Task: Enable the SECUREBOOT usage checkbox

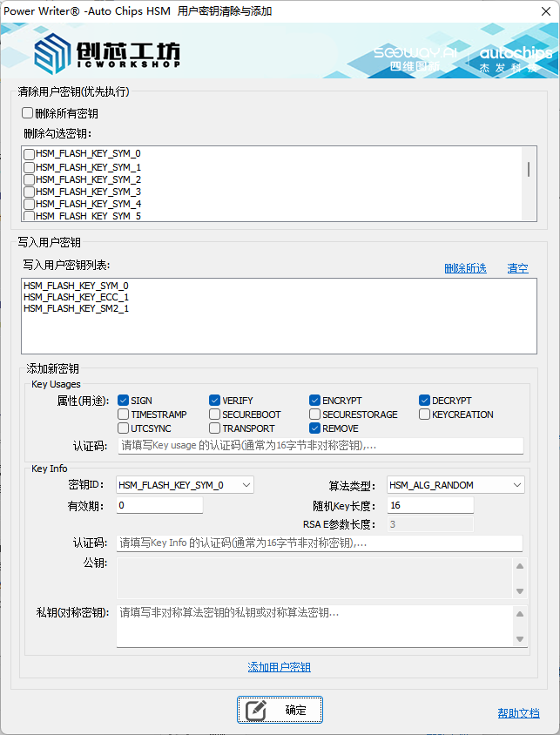Action: pos(215,415)
